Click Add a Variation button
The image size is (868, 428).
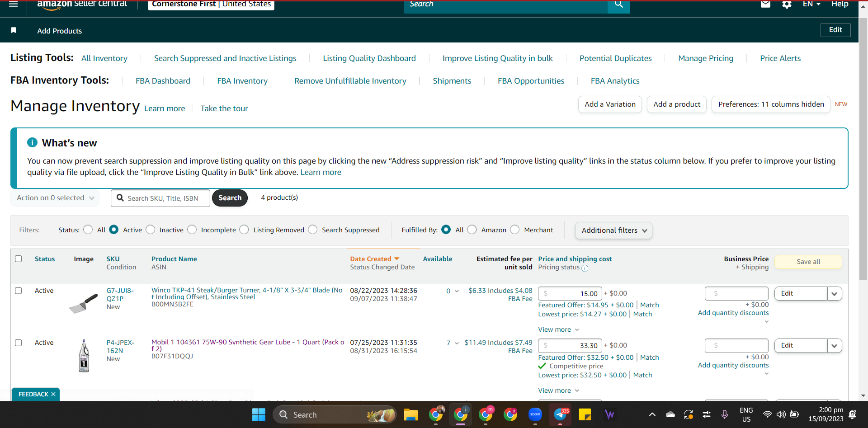[610, 104]
